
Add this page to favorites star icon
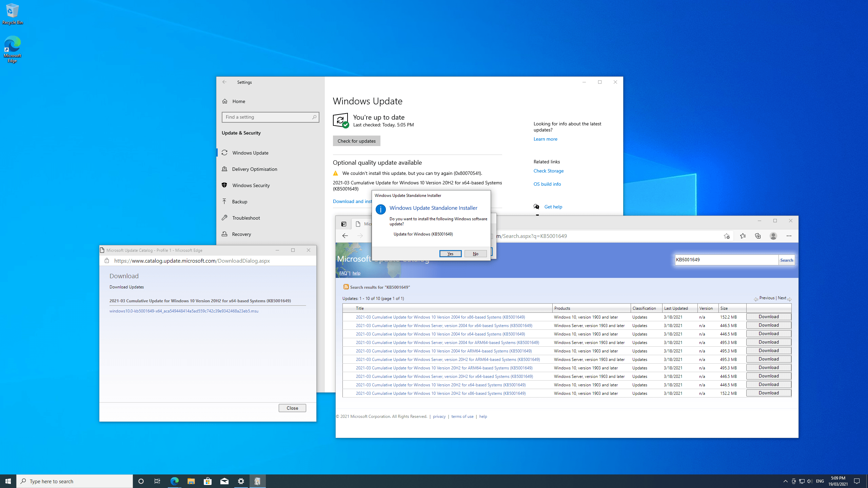pyautogui.click(x=726, y=236)
